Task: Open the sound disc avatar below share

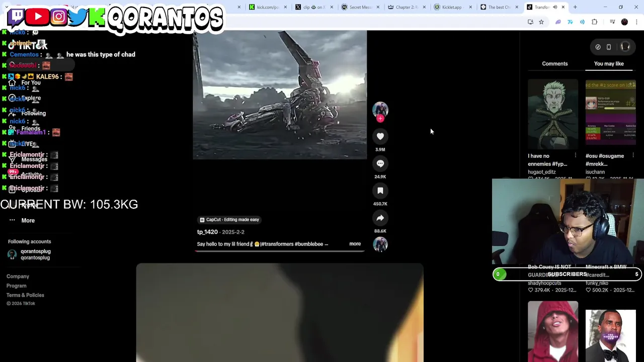Action: [380, 244]
